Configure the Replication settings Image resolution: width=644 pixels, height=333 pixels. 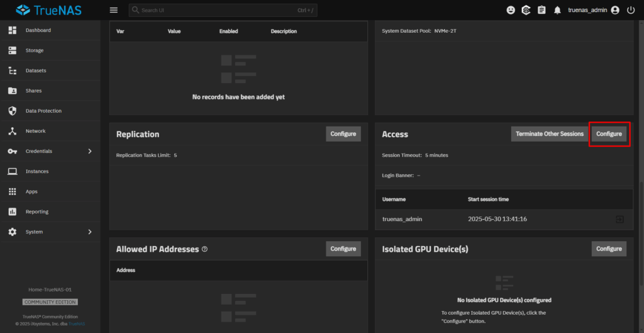tap(343, 133)
